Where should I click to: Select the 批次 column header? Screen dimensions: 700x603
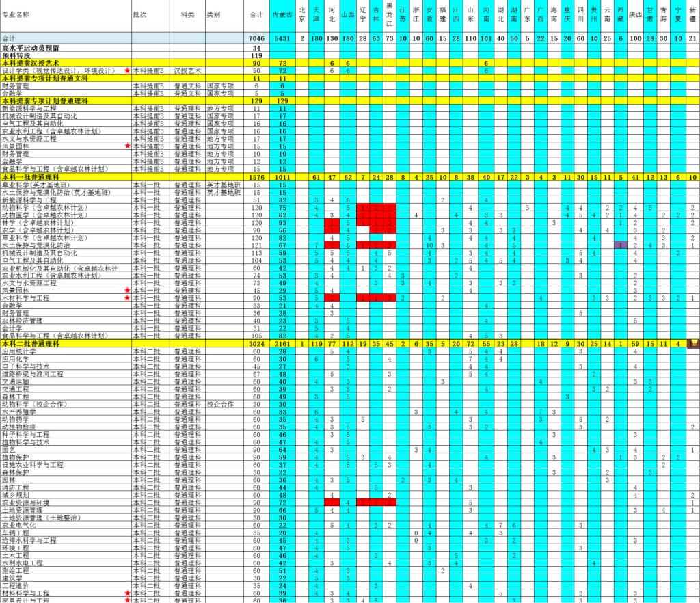139,14
